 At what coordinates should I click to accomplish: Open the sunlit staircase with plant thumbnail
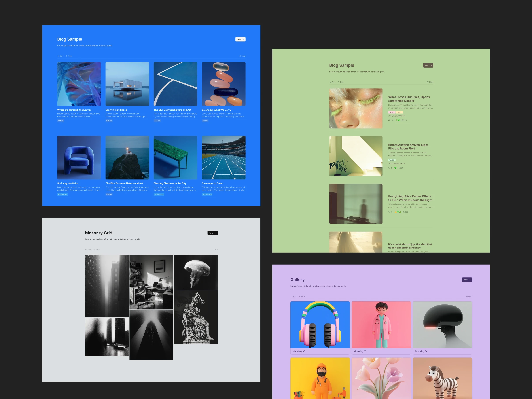[x=356, y=156]
